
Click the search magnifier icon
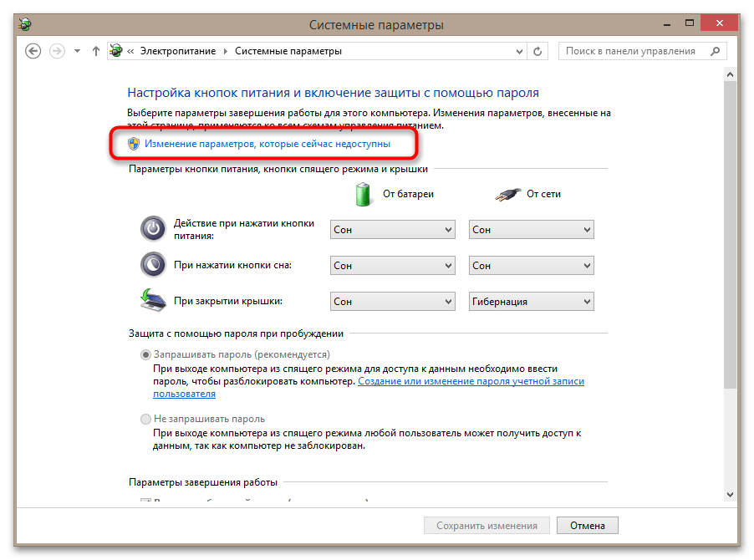pos(715,51)
